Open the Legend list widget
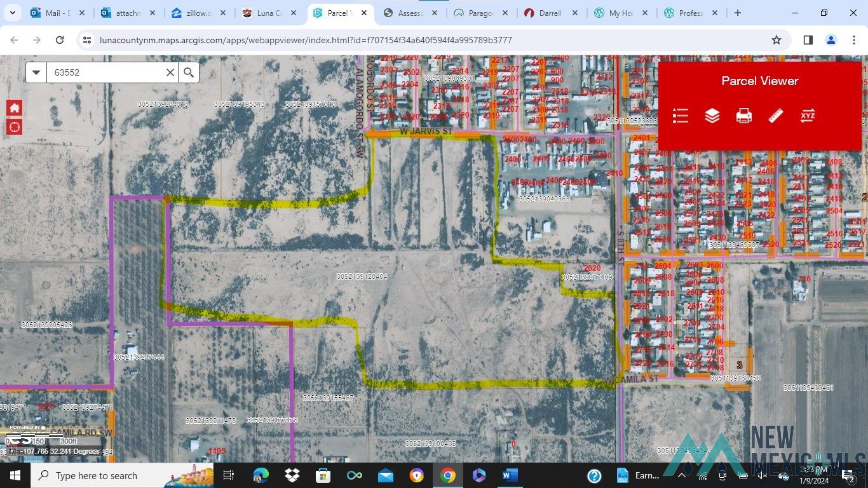Image resolution: width=868 pixels, height=488 pixels. click(x=681, y=116)
